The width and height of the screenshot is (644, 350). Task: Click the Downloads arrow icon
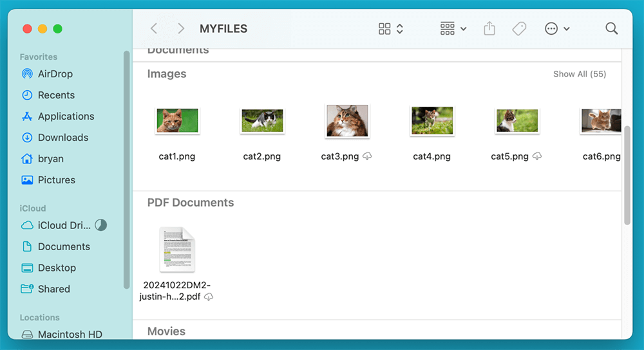tap(27, 138)
